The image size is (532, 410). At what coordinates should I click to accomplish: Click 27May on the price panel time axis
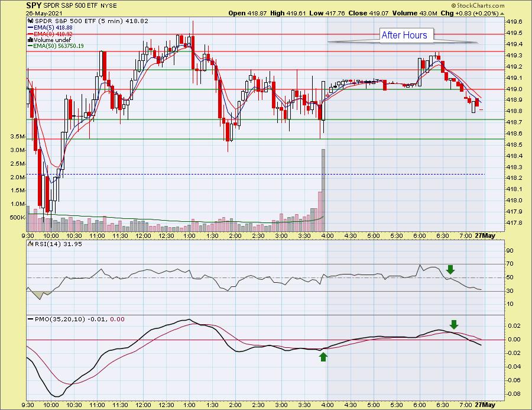[x=485, y=235]
